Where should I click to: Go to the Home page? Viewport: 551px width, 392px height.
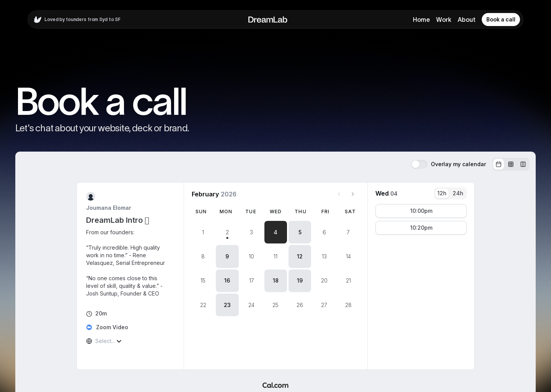pyautogui.click(x=421, y=20)
